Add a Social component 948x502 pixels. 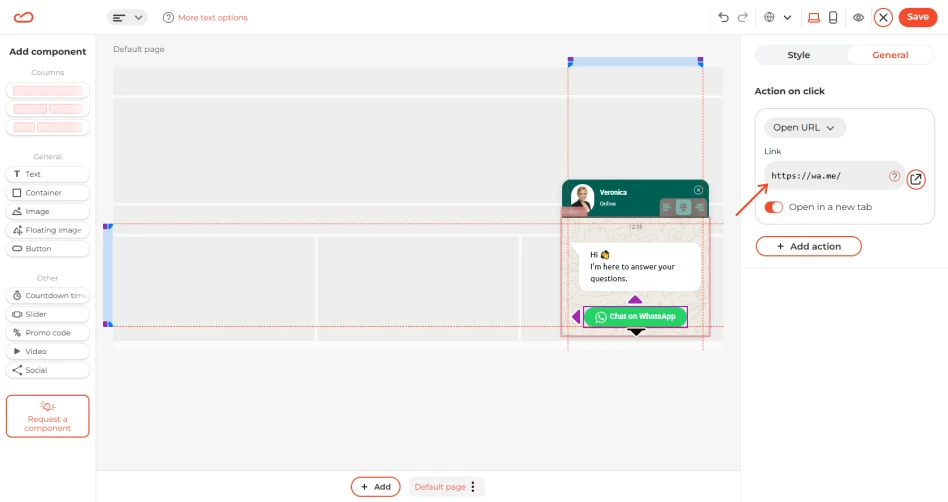[48, 370]
